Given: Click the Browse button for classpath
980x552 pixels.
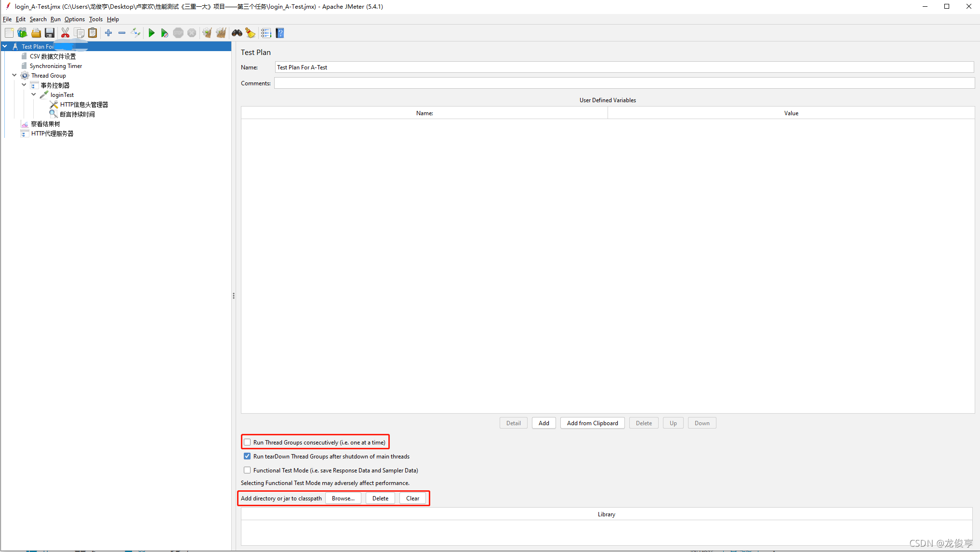Looking at the screenshot, I should tap(343, 498).
